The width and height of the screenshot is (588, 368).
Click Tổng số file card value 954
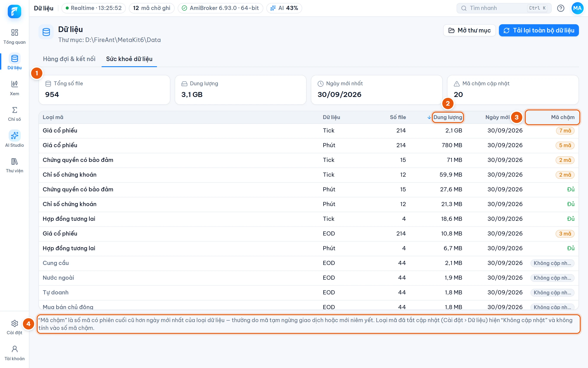click(x=52, y=94)
